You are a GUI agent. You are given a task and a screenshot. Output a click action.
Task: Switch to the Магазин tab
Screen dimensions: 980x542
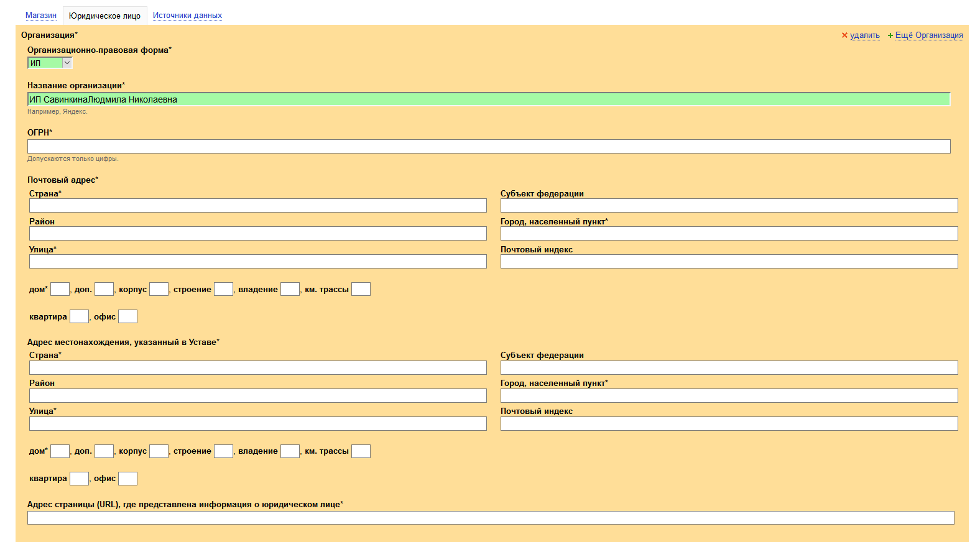[x=41, y=16]
